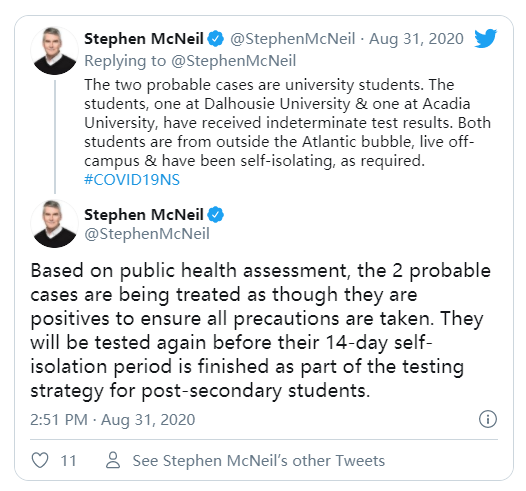Click Stephen McNeil name in main tweet
This screenshot has height=491, width=526.
144,215
